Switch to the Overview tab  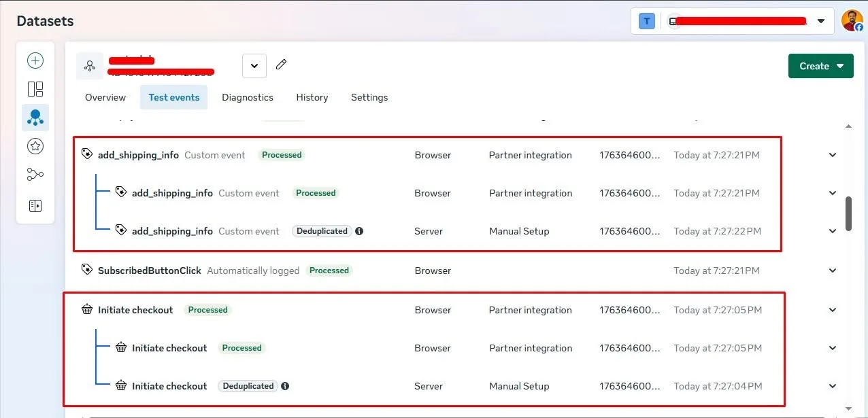(105, 97)
